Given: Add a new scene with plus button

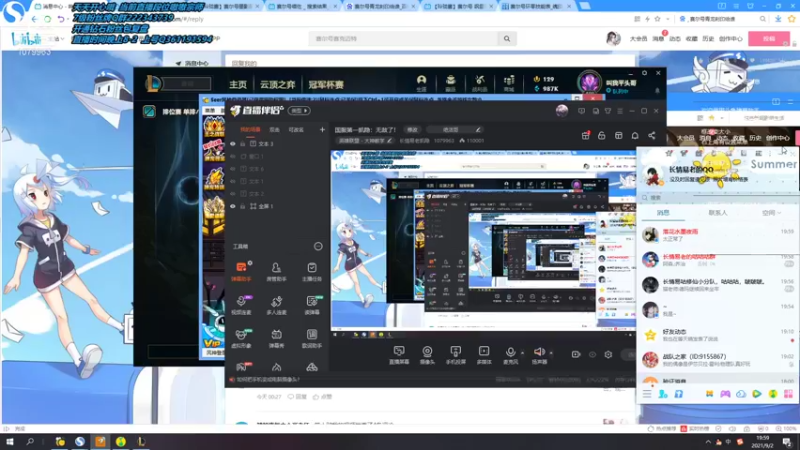Looking at the screenshot, I should (322, 130).
